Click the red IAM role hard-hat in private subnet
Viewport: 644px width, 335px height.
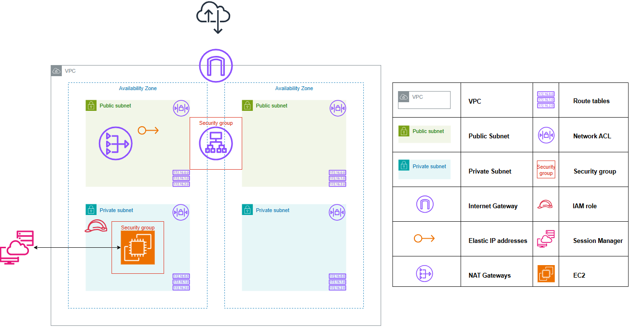point(96,226)
